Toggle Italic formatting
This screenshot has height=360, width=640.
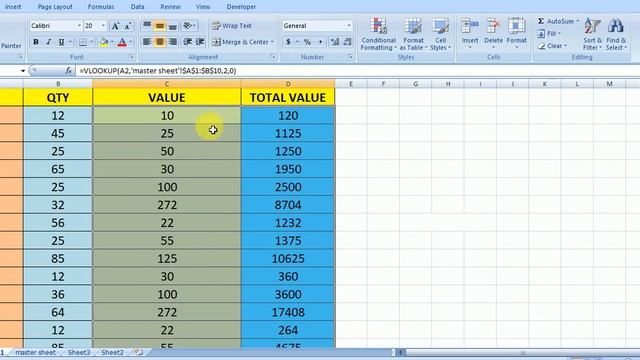point(49,42)
